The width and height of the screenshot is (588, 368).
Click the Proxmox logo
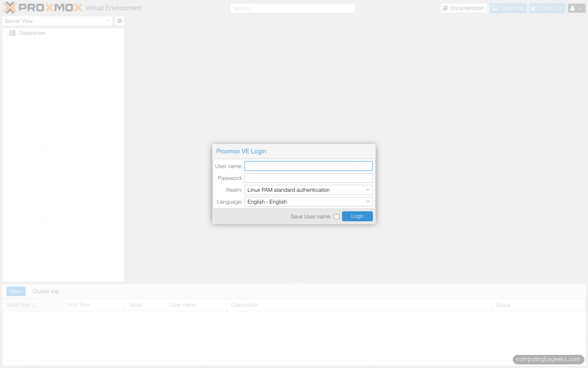(43, 8)
